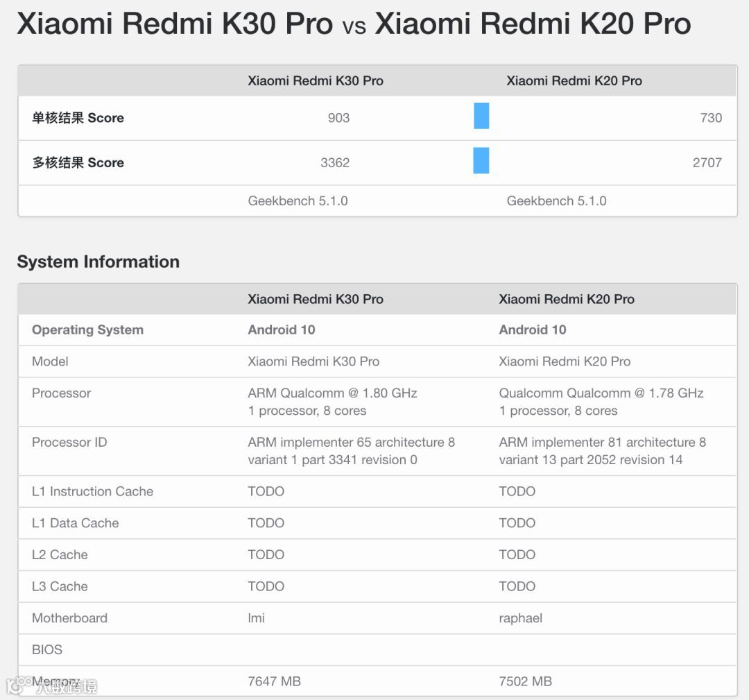Click the L1 Data Cache label
The height and width of the screenshot is (700, 749).
coord(76,523)
